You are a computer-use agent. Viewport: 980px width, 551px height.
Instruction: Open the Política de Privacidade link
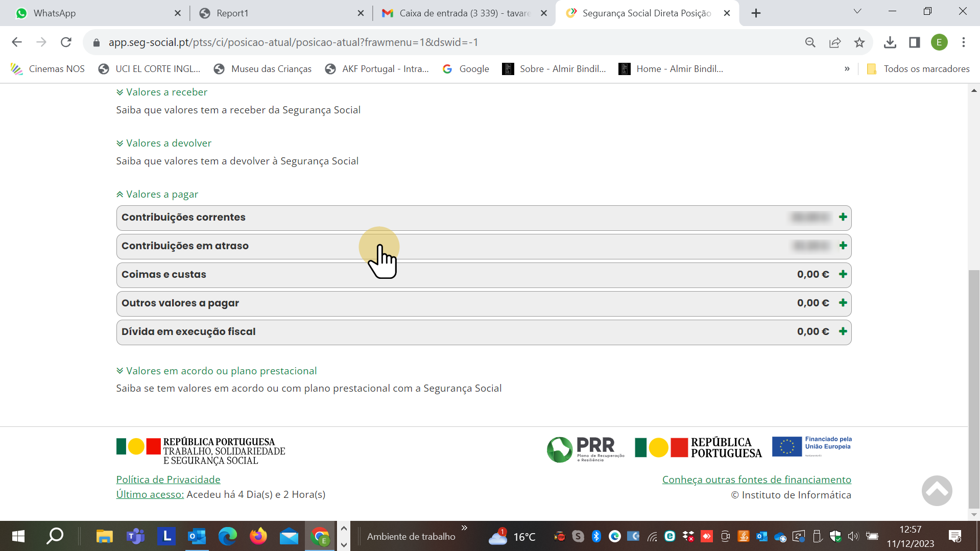pyautogui.click(x=168, y=480)
